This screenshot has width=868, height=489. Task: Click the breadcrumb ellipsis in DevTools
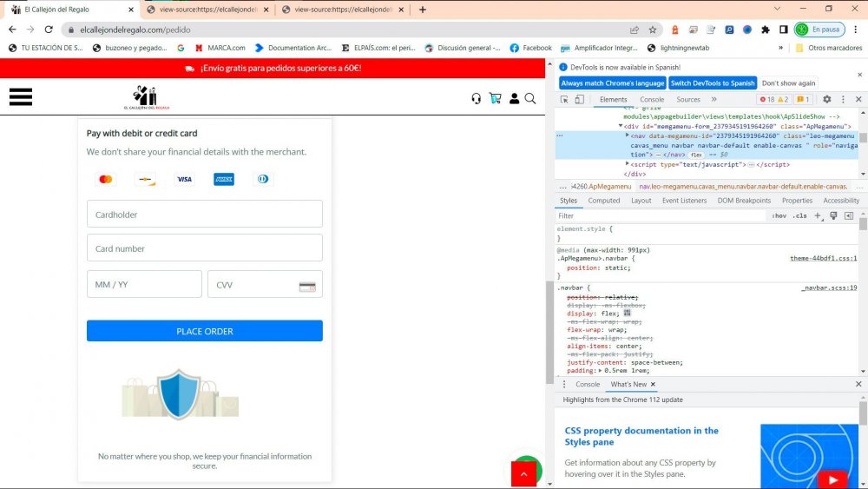tap(563, 186)
